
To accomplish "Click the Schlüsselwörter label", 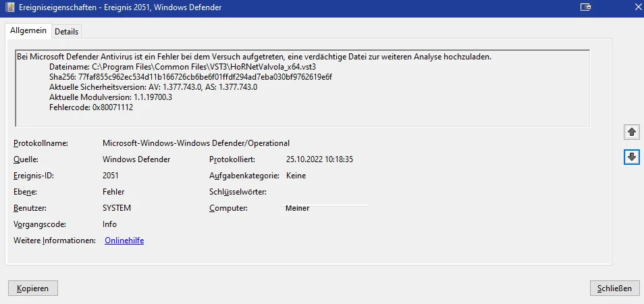I will tap(238, 192).
